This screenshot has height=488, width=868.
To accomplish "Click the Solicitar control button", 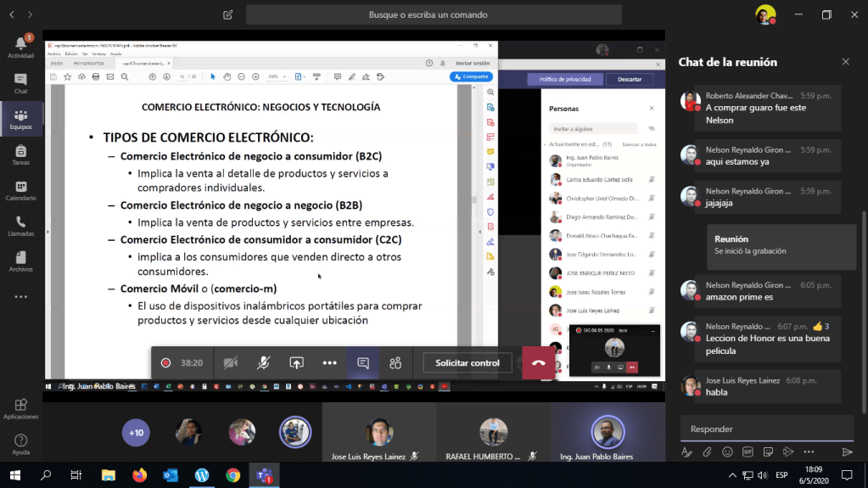I will point(468,363).
